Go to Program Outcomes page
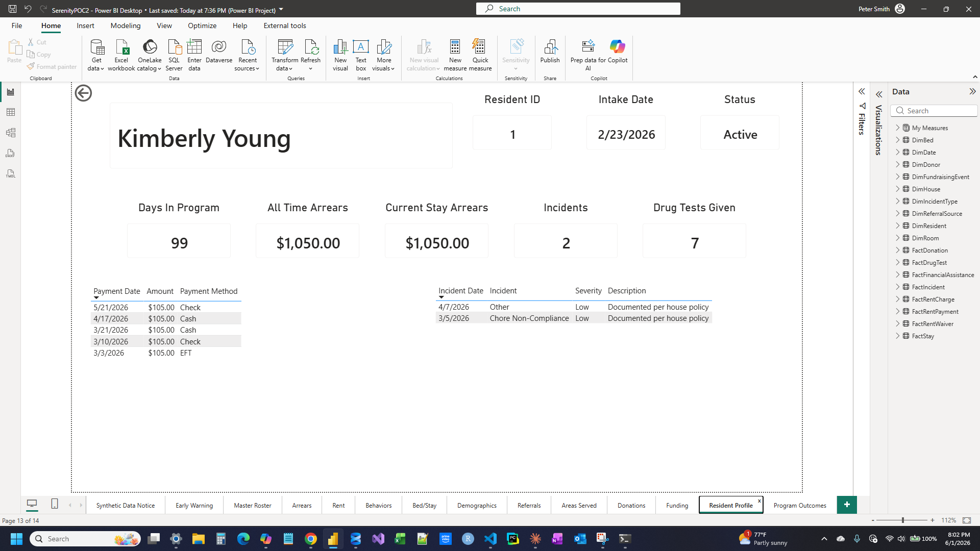The width and height of the screenshot is (980, 551). 800,505
